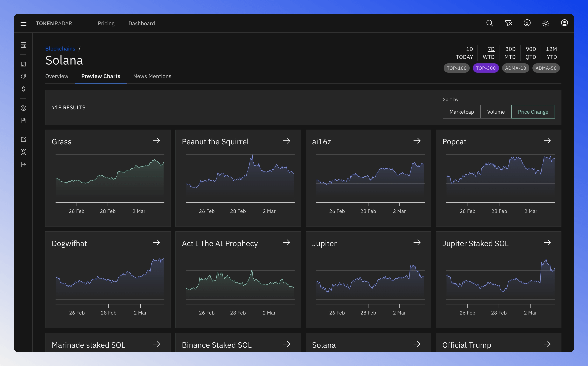The height and width of the screenshot is (366, 588).
Task: Clear filters with the funnel icon
Action: click(x=508, y=23)
